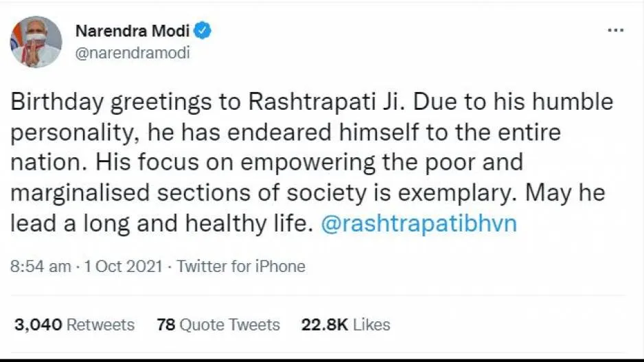Click the Narendra Modi display name
This screenshot has width=644, height=362.
tap(133, 31)
